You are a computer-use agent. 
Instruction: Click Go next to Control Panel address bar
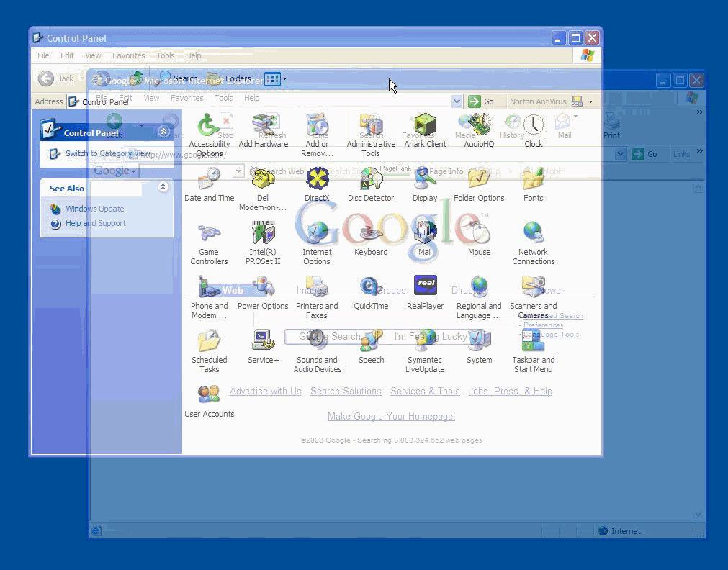pyautogui.click(x=481, y=101)
